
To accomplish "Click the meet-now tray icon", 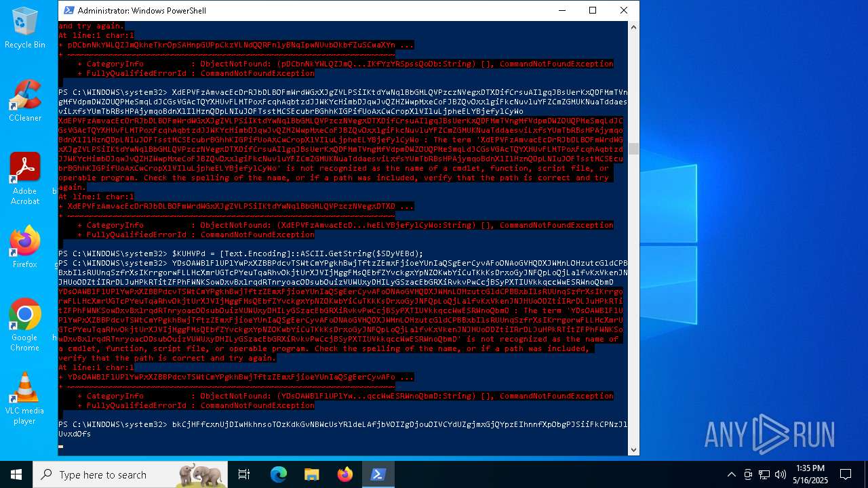I will tap(748, 474).
